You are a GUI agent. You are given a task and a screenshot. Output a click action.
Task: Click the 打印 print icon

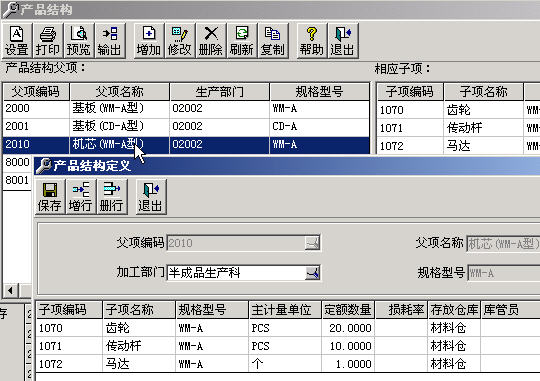(x=48, y=41)
